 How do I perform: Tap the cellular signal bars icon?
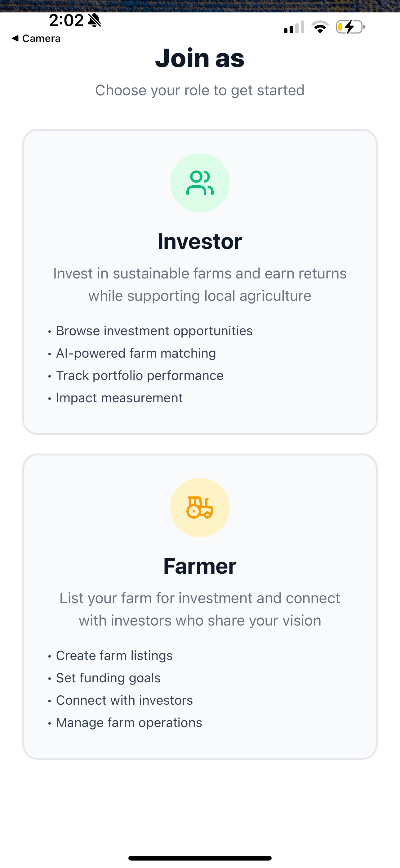pos(294,27)
